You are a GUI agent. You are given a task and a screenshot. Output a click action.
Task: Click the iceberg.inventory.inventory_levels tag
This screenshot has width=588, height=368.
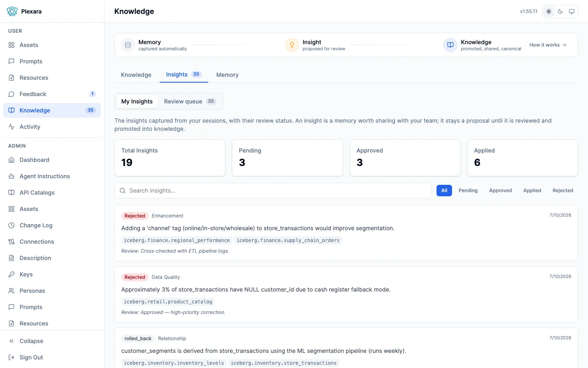coord(174,363)
